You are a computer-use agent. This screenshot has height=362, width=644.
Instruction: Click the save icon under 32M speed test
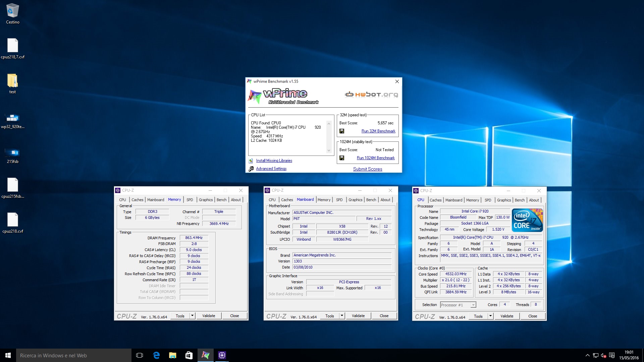[x=342, y=131]
